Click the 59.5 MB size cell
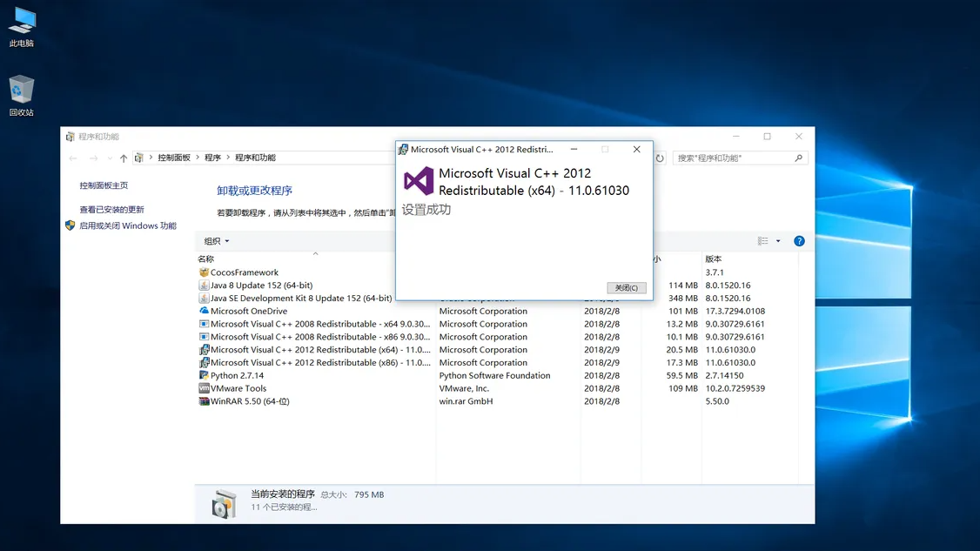This screenshot has height=551, width=980. pos(681,375)
